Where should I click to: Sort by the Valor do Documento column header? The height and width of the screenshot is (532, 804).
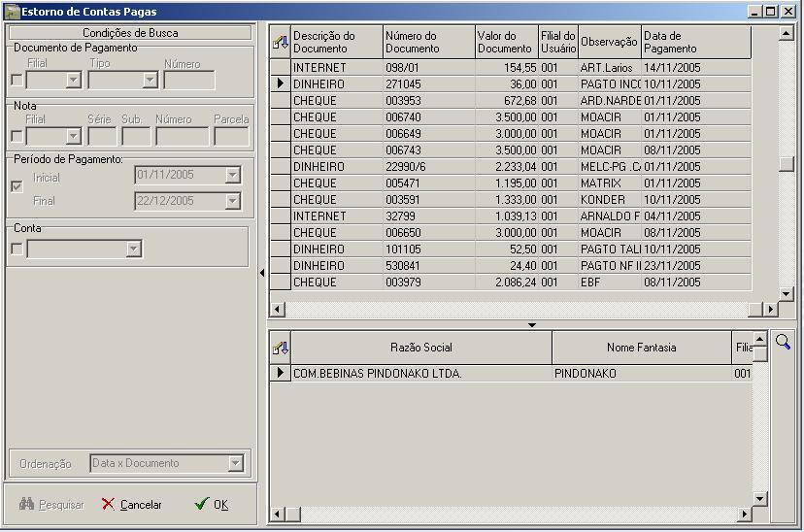pyautogui.click(x=507, y=42)
